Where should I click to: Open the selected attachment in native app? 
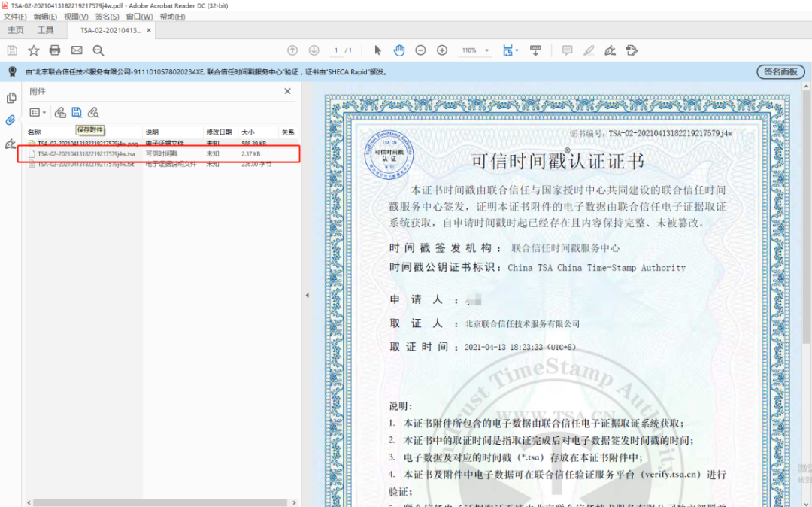pyautogui.click(x=60, y=112)
